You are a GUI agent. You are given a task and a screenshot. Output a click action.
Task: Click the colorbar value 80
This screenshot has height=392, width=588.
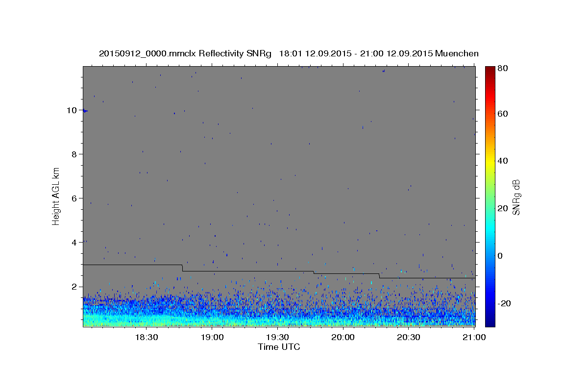(x=503, y=69)
